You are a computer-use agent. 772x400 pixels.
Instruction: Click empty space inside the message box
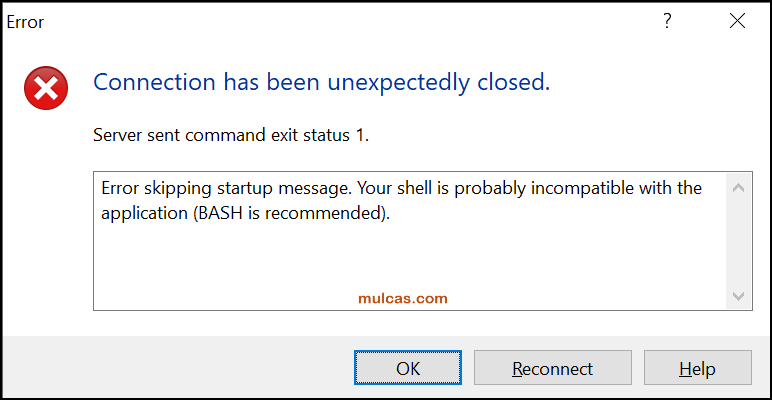(400, 255)
